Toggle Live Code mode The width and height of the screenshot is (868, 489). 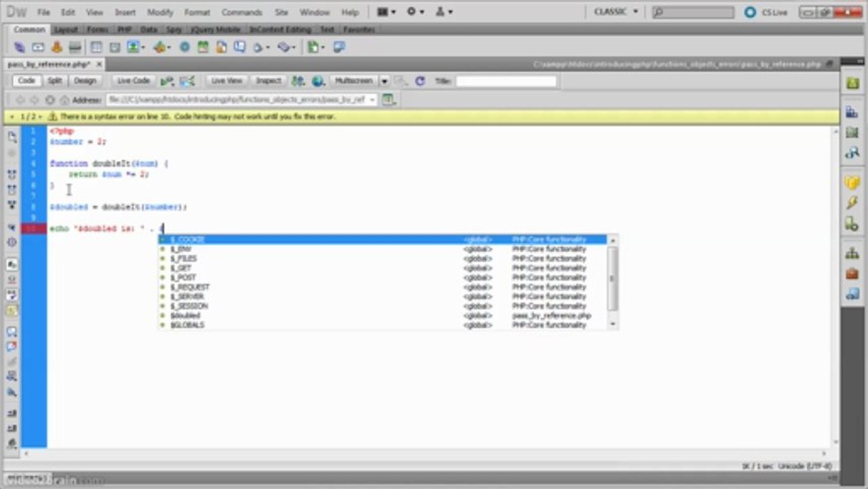point(133,81)
